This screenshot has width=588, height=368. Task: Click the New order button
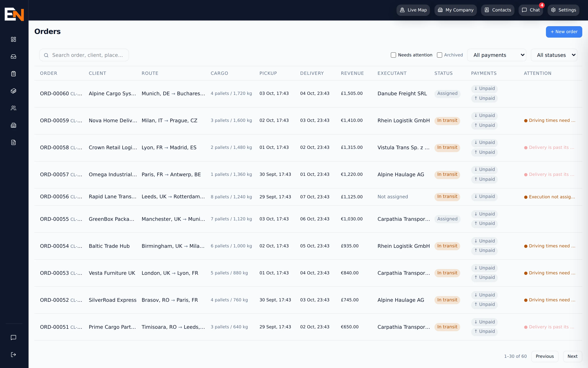(x=564, y=32)
